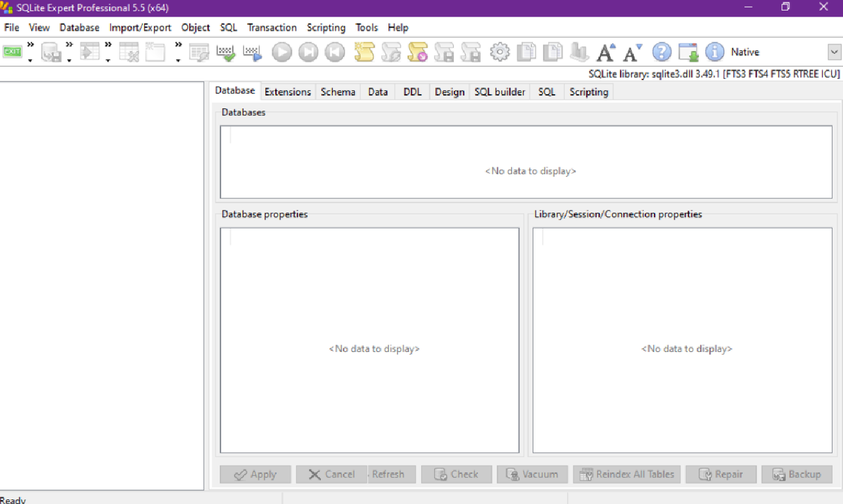Click the grey open script scroll icon

click(x=391, y=52)
